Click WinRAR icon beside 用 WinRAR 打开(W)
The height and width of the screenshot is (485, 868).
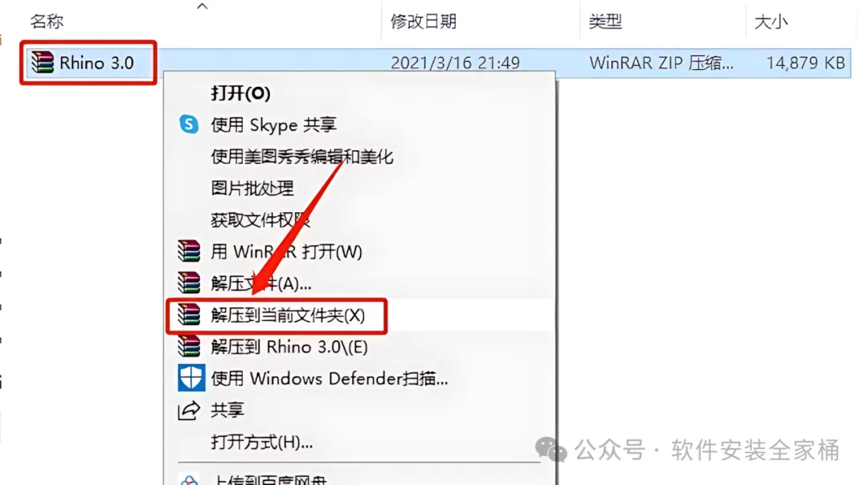[189, 251]
